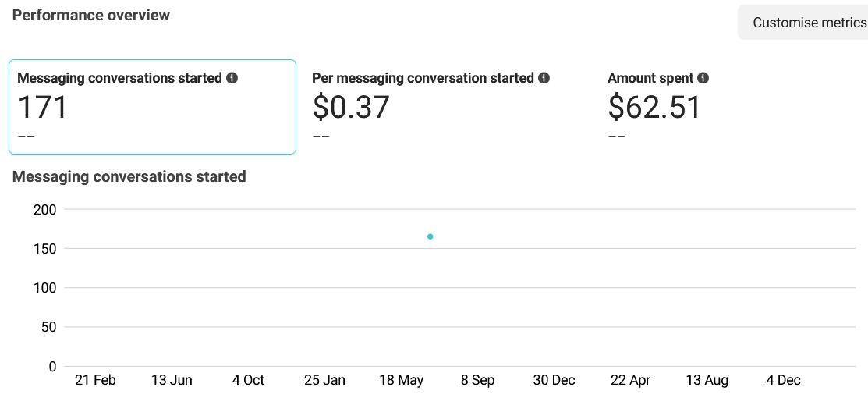This screenshot has height=405, width=868.
Task: Click info icon beside Messaging conversations started
Action: 232,78
